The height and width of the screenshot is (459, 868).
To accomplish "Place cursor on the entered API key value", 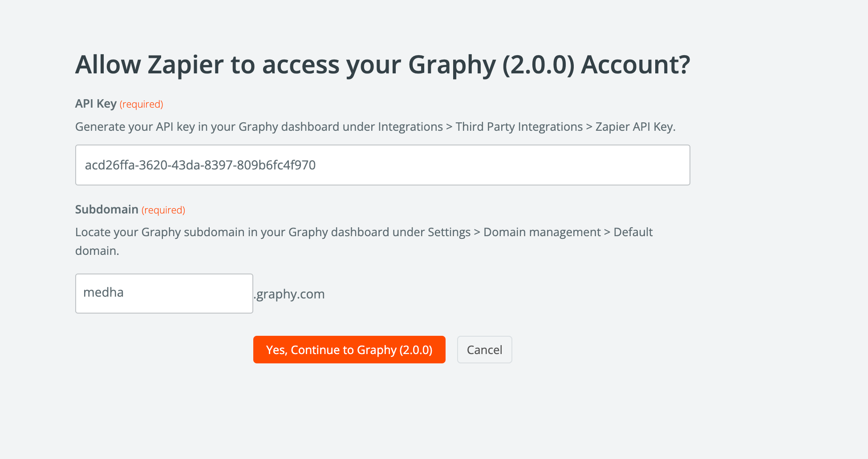I will point(200,165).
